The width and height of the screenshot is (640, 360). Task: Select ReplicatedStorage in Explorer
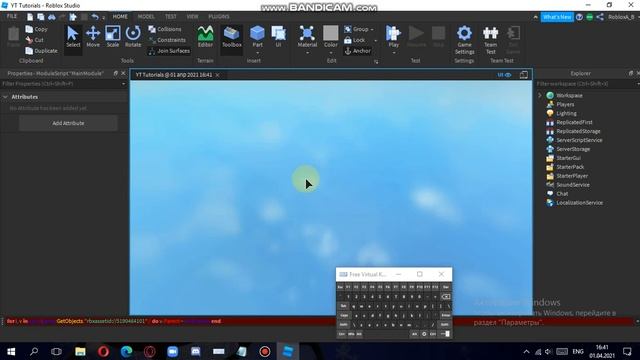click(578, 131)
